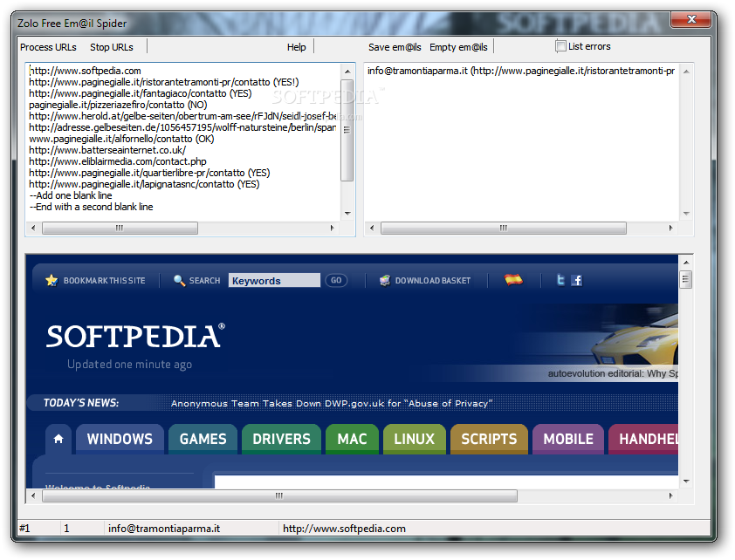The width and height of the screenshot is (735, 560).
Task: Open the WINDOWS category tab
Action: click(120, 439)
